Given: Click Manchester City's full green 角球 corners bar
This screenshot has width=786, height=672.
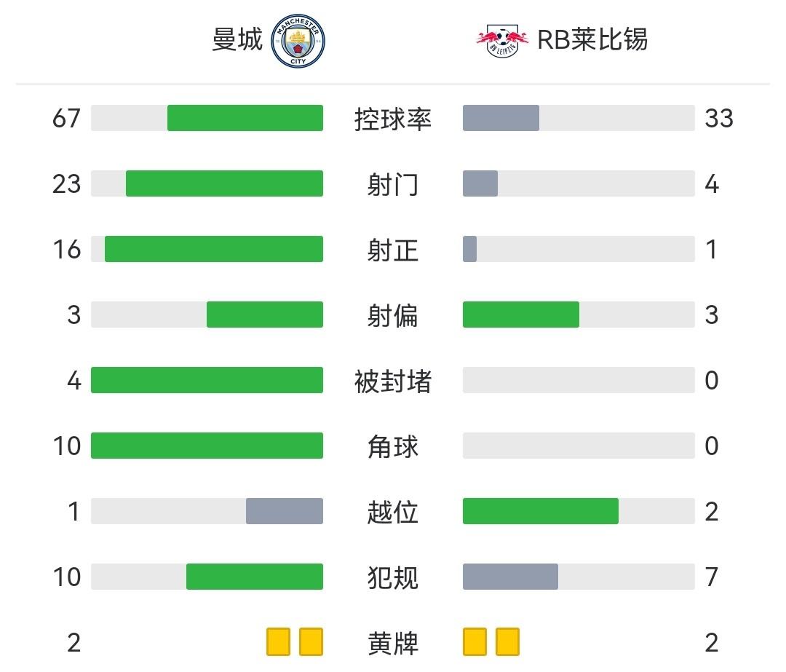Looking at the screenshot, I should pos(207,446).
